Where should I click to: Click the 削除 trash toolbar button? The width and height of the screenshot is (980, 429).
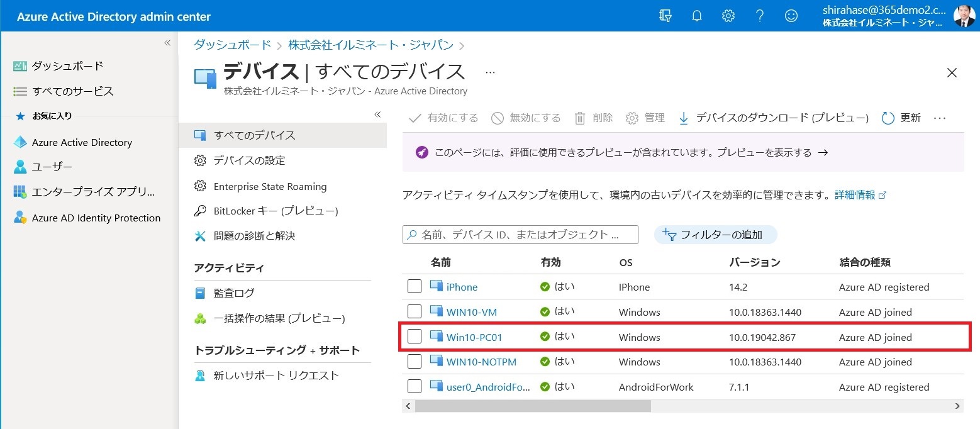pos(594,118)
